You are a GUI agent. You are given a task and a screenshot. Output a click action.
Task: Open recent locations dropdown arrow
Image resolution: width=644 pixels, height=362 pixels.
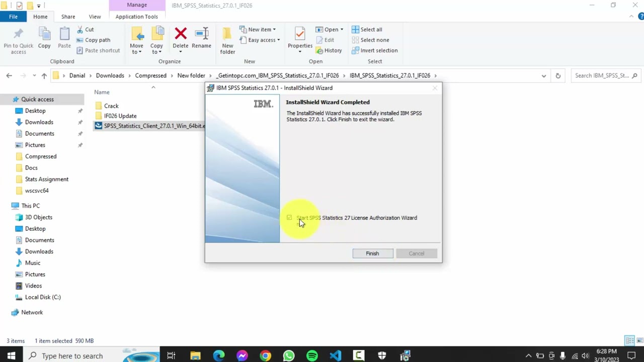pyautogui.click(x=34, y=75)
